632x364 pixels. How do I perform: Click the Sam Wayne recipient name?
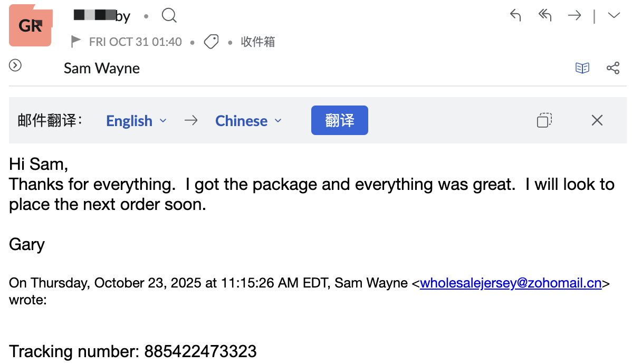[102, 69]
